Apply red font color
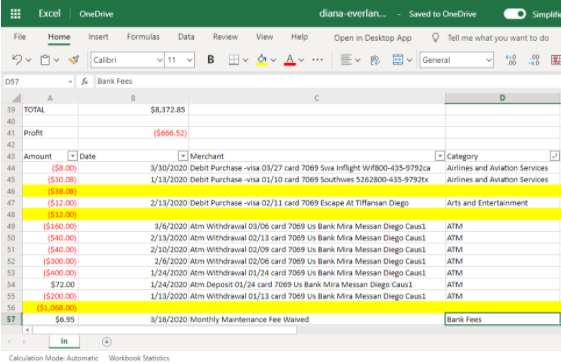 click(290, 60)
